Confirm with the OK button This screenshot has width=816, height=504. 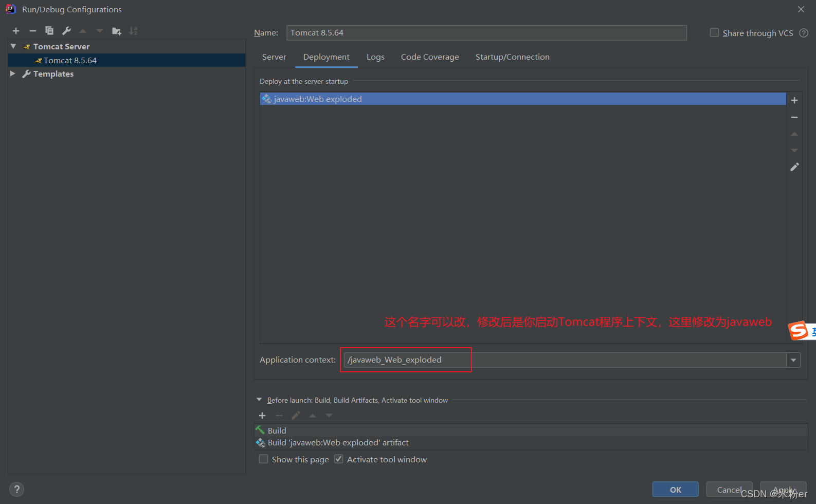click(676, 490)
